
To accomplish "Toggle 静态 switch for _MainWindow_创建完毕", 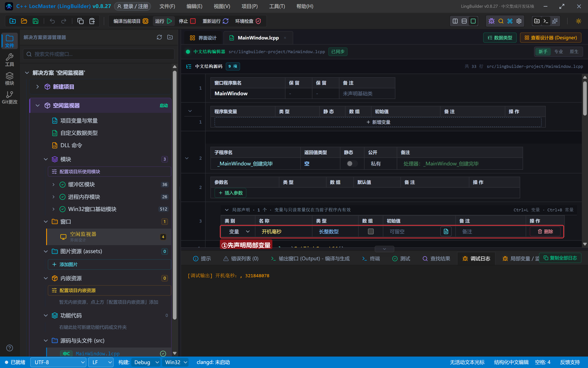I will (x=352, y=164).
